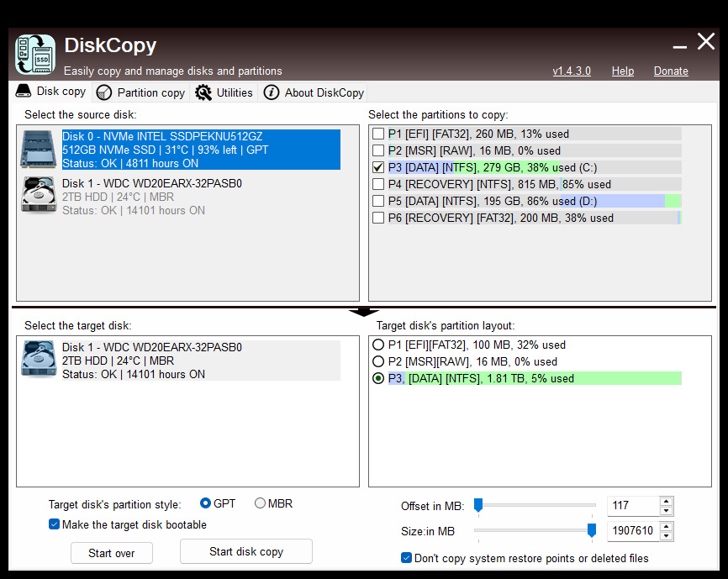The height and width of the screenshot is (579, 728).
Task: Click the Disk copy tab drive icon
Action: [24, 91]
